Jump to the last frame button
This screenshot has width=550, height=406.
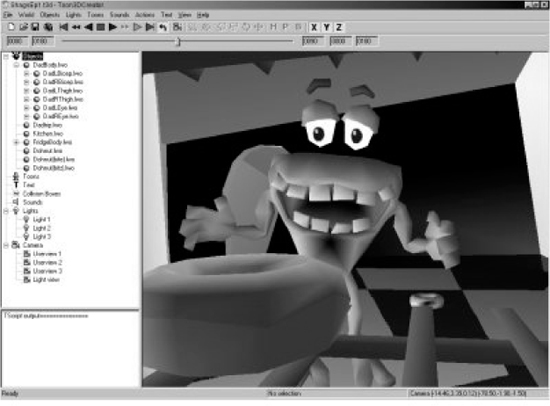[x=150, y=27]
